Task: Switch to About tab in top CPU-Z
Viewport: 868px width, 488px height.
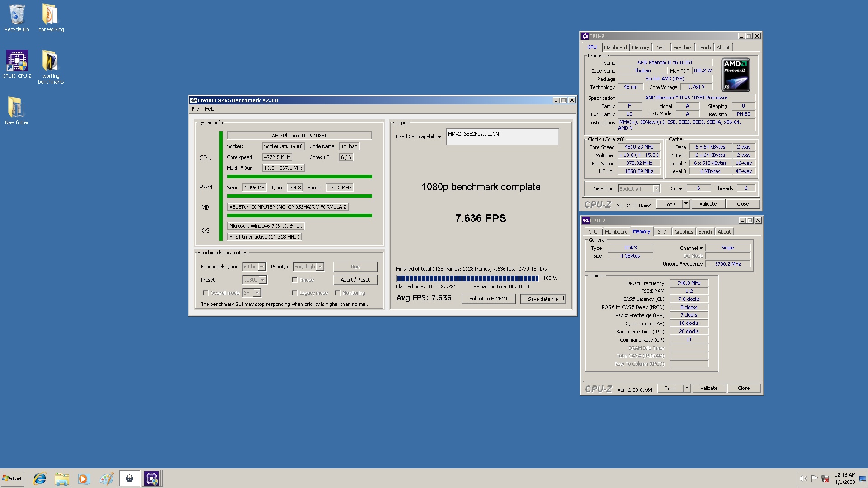Action: click(x=723, y=47)
